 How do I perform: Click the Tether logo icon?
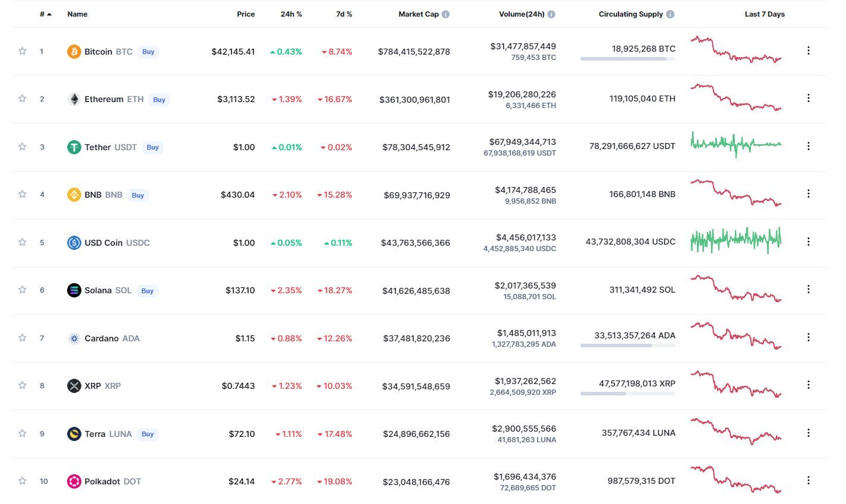(x=74, y=147)
